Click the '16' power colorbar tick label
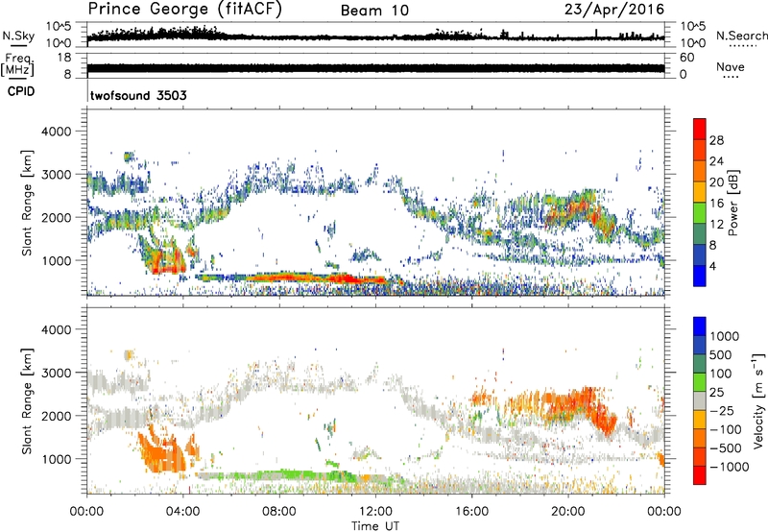The image size is (768, 532). tap(716, 204)
